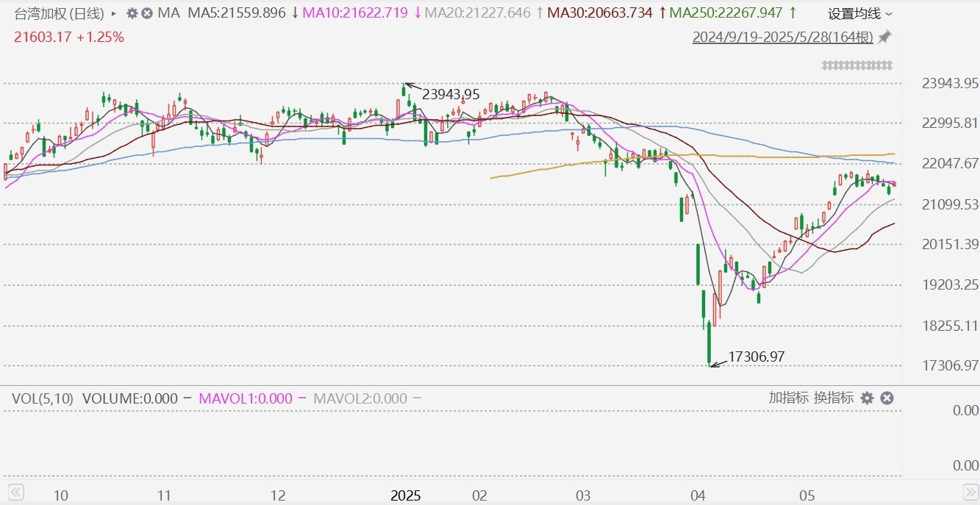980x505 pixels.
Task: Click the gray candlestick thumbnail strip
Action: click(857, 65)
